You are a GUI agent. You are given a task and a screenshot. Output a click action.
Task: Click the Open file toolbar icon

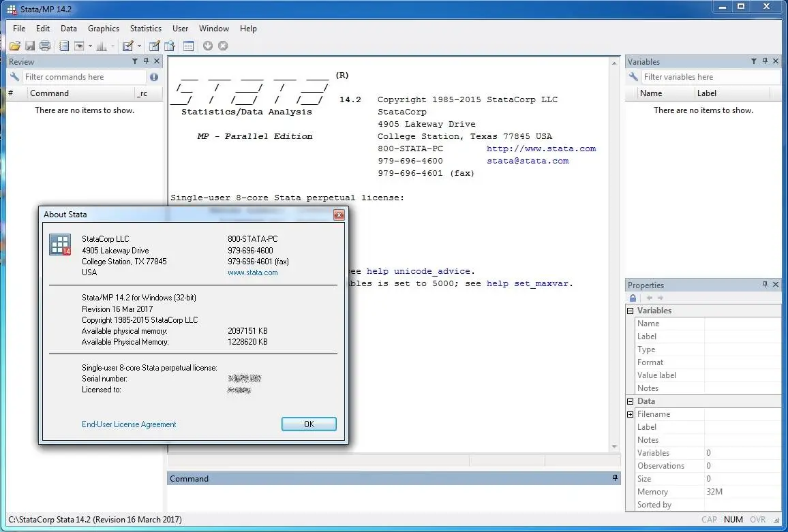click(15, 46)
